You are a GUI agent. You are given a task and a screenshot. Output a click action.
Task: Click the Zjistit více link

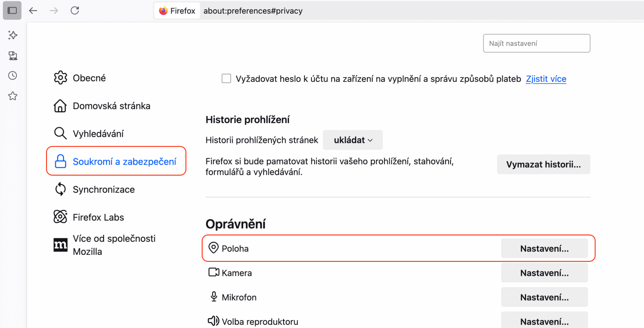pos(546,79)
